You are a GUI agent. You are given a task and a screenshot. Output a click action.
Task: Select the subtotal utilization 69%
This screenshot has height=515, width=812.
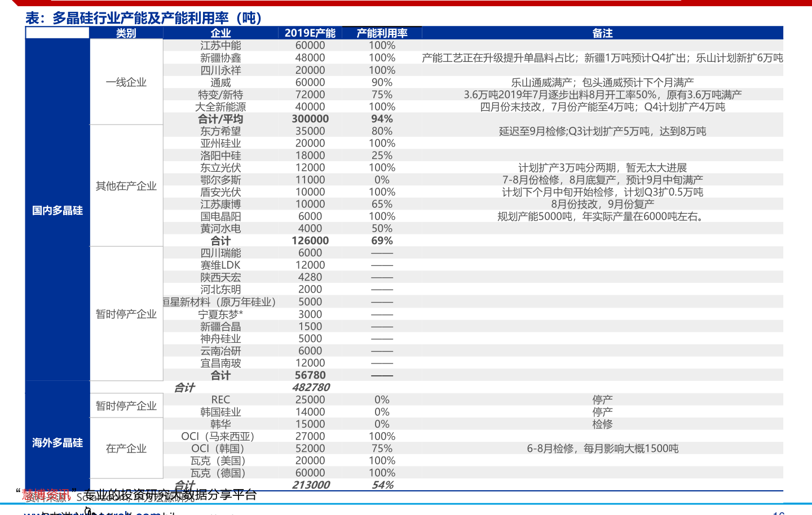pyautogui.click(x=382, y=241)
